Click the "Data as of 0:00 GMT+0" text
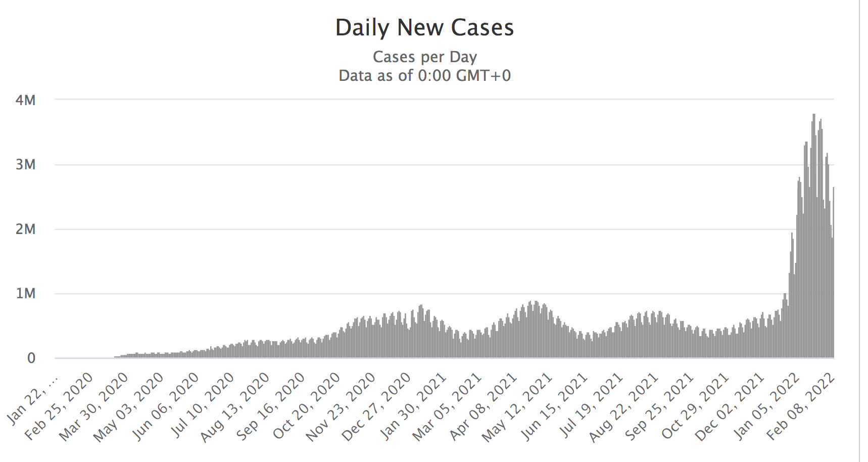Screen dimensions: 868x462 (x=424, y=76)
